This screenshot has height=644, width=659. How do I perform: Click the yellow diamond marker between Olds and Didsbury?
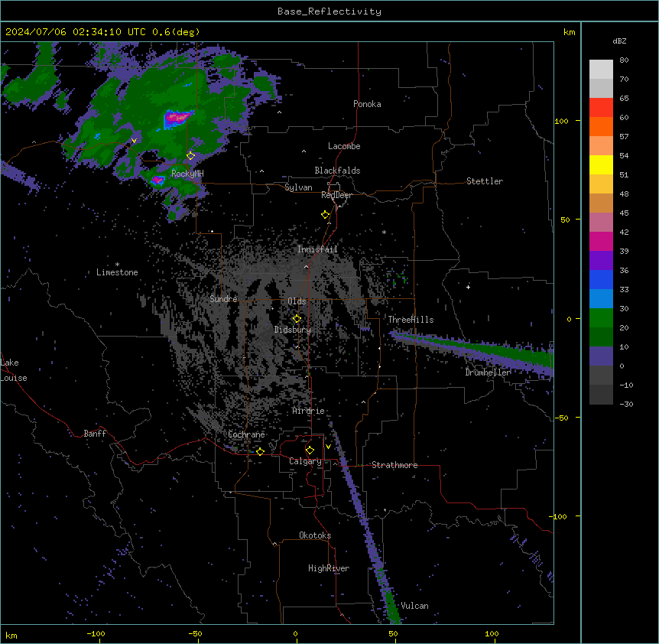(297, 319)
